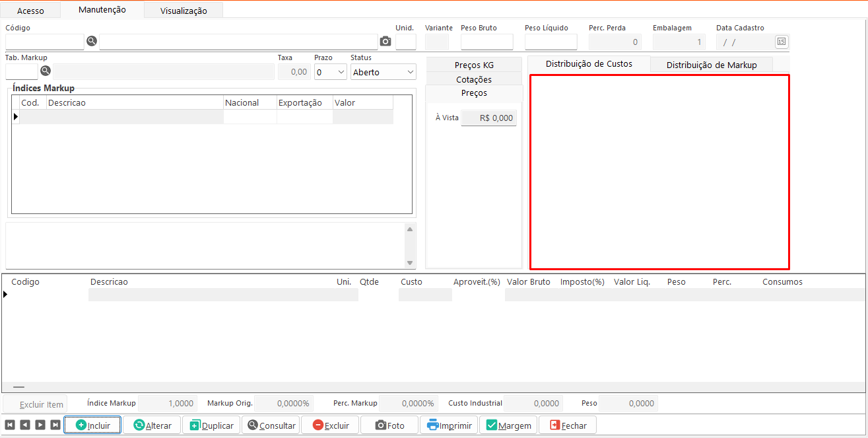Click the magnifier icon beside Código field
868x438 pixels.
tap(92, 42)
